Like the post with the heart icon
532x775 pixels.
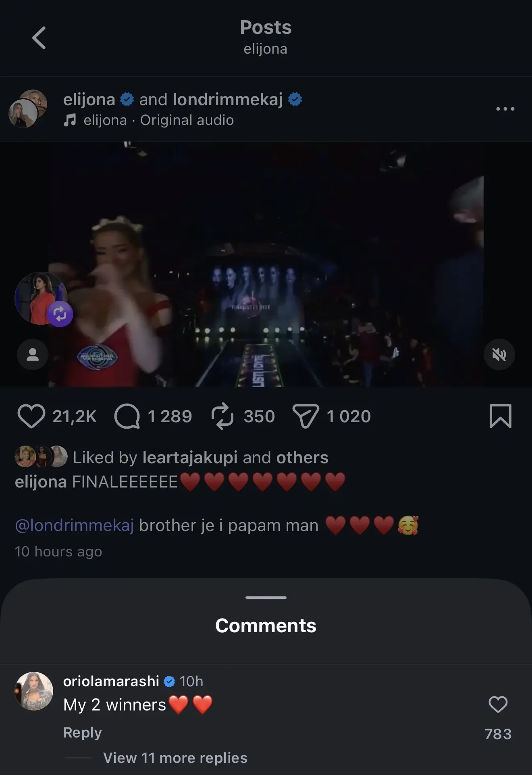31,416
